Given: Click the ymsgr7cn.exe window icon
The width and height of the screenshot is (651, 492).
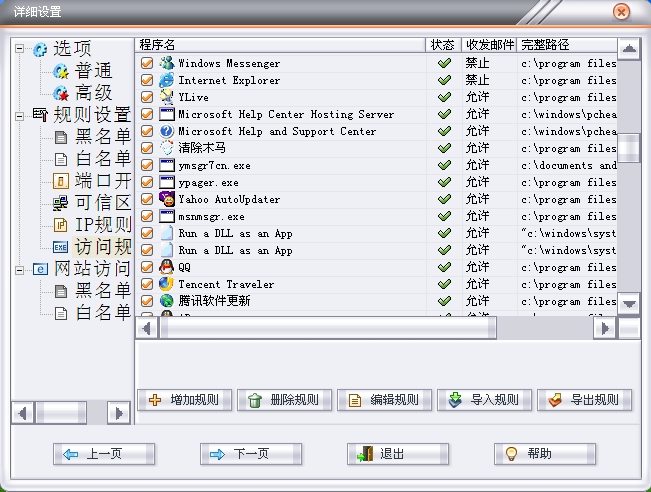Looking at the screenshot, I should click(x=166, y=165).
